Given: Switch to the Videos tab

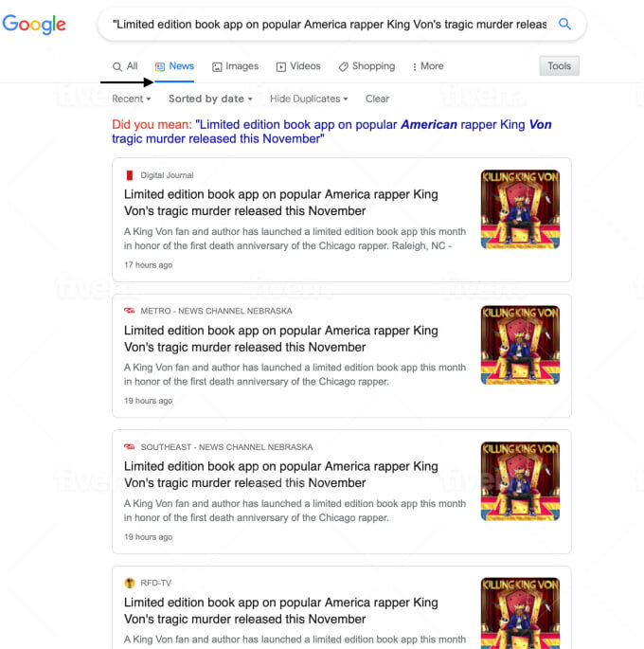Looking at the screenshot, I should click(x=298, y=66).
